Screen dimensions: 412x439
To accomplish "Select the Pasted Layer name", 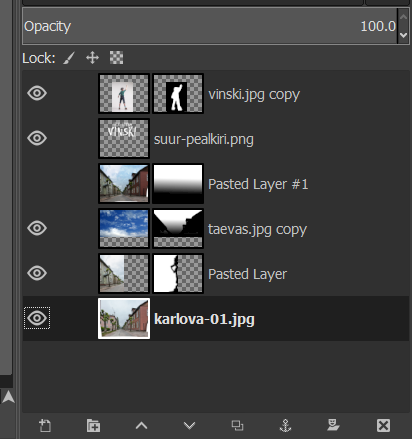I will [x=247, y=274].
